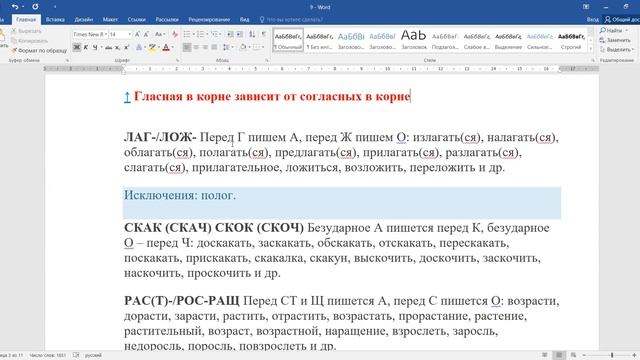This screenshot has width=640, height=360.
Task: Click numbered list icon
Action: coord(200,34)
